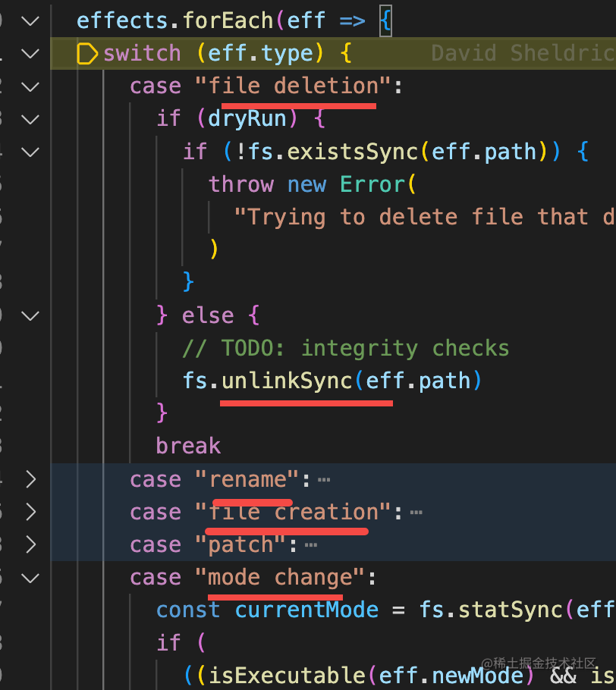Screen dimensions: 616x690
Task: Click the yellow debug breakpoint arrow icon
Action: click(x=86, y=54)
